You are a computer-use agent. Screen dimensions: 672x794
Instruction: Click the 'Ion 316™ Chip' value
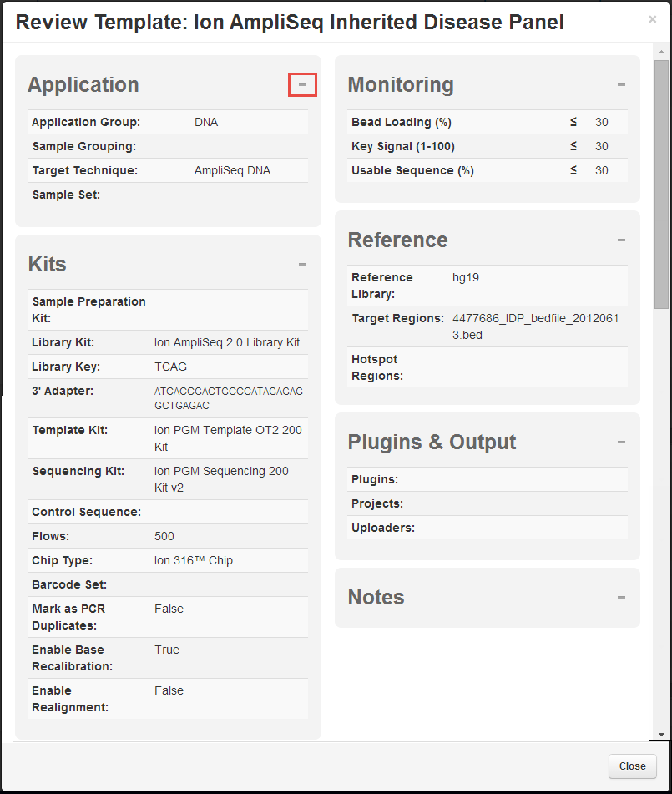[x=194, y=560]
